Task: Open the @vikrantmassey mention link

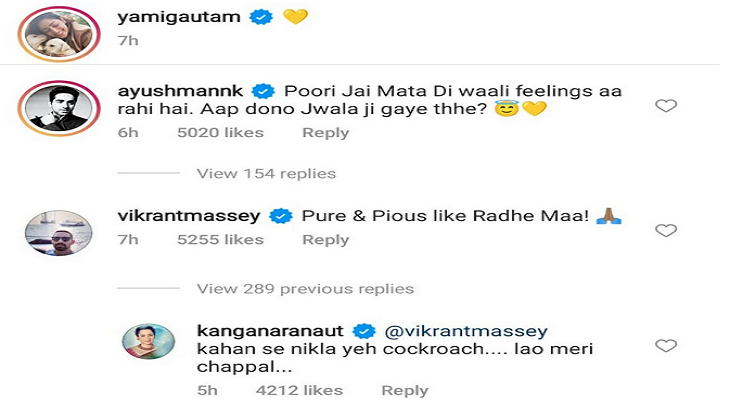Action: (466, 331)
